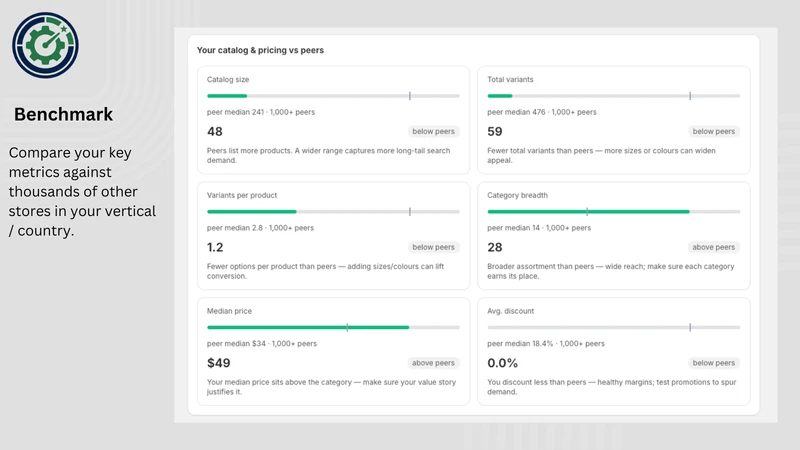Click the Total variants progress bar
This screenshot has width=800, height=450.
click(613, 96)
